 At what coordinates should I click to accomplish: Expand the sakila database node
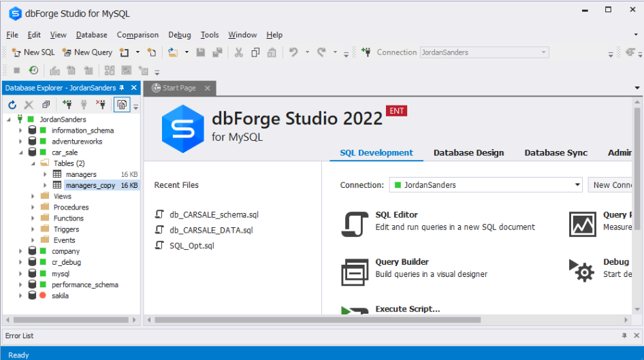[x=20, y=295]
